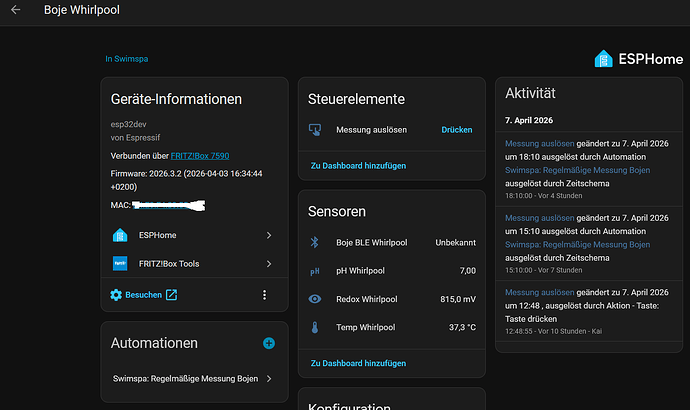Image resolution: width=690 pixels, height=410 pixels.
Task: Expand the FRITZ!Box Tools integration entry
Action: click(193, 264)
